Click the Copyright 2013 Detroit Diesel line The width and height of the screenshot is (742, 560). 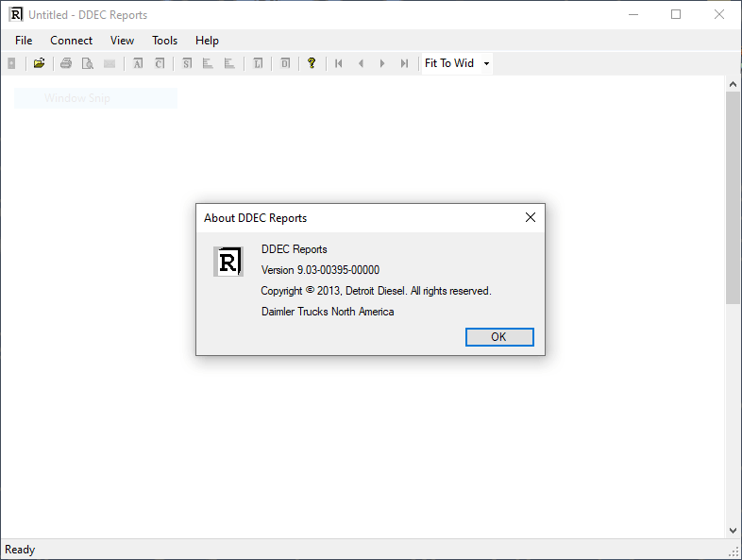click(377, 291)
